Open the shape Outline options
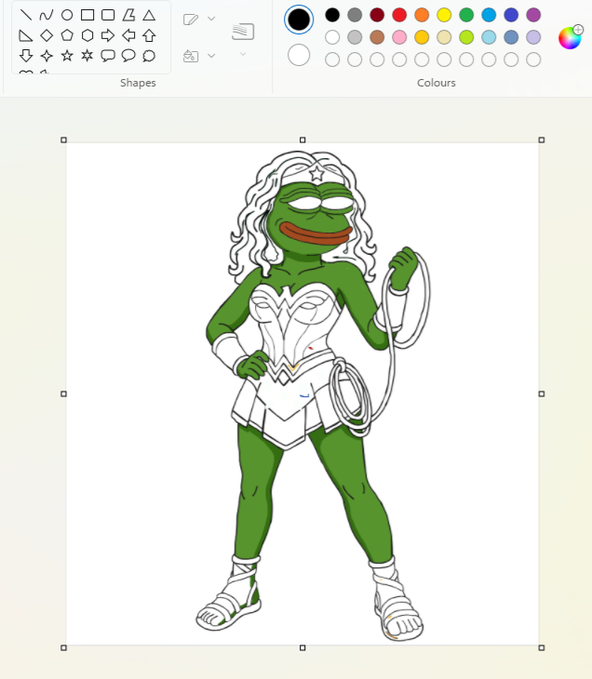 pos(199,19)
